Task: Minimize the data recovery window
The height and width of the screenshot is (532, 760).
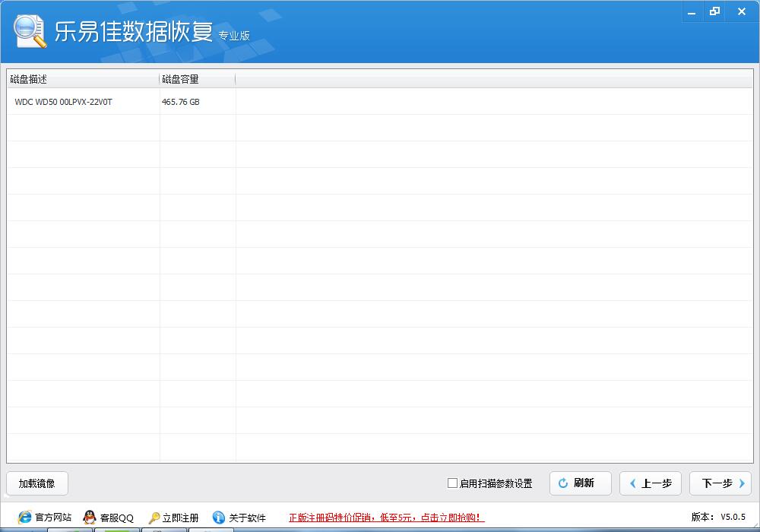Action: point(689,11)
